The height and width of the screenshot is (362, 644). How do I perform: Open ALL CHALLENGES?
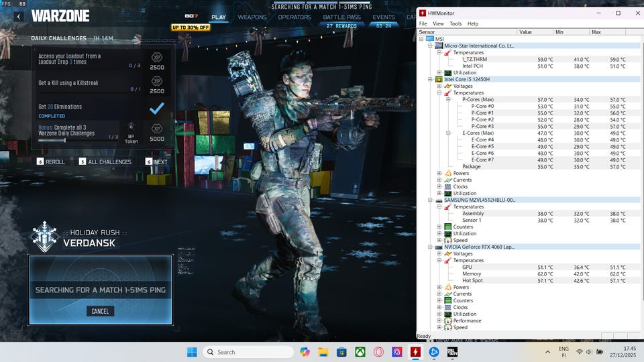pos(105,162)
